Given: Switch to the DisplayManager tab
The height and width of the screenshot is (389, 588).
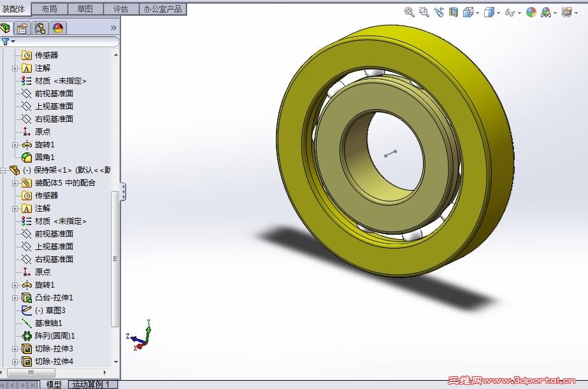Looking at the screenshot, I should 58,28.
